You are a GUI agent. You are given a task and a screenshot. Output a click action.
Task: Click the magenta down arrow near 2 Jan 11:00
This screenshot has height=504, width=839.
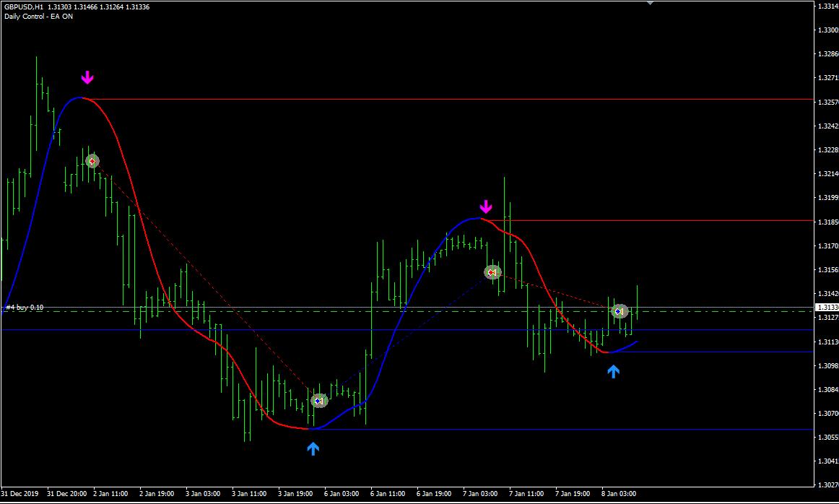[87, 77]
